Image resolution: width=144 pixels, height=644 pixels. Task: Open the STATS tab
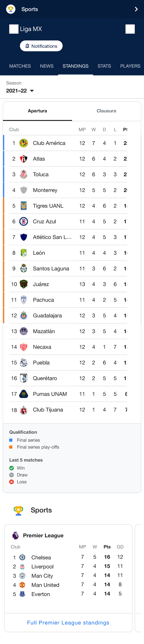coord(104,66)
